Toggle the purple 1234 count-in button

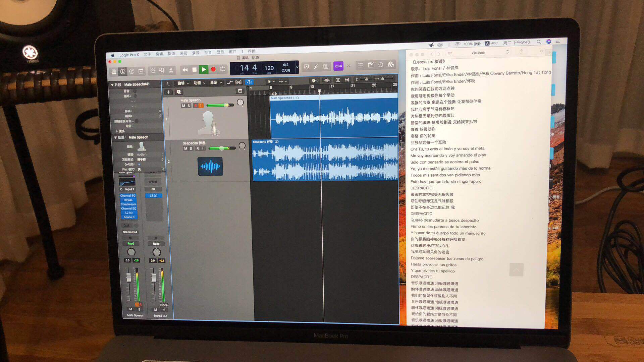click(x=338, y=66)
